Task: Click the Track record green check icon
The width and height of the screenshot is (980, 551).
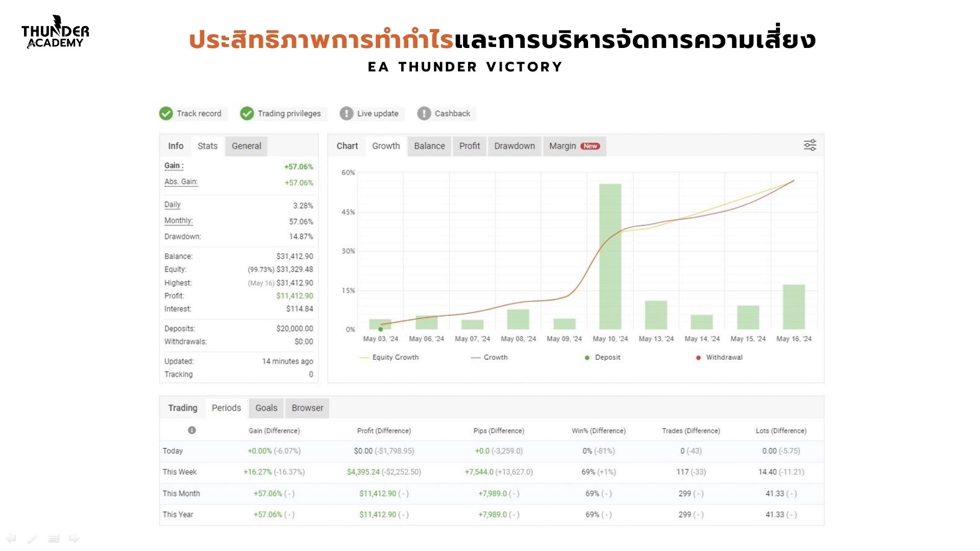Action: 166,113
